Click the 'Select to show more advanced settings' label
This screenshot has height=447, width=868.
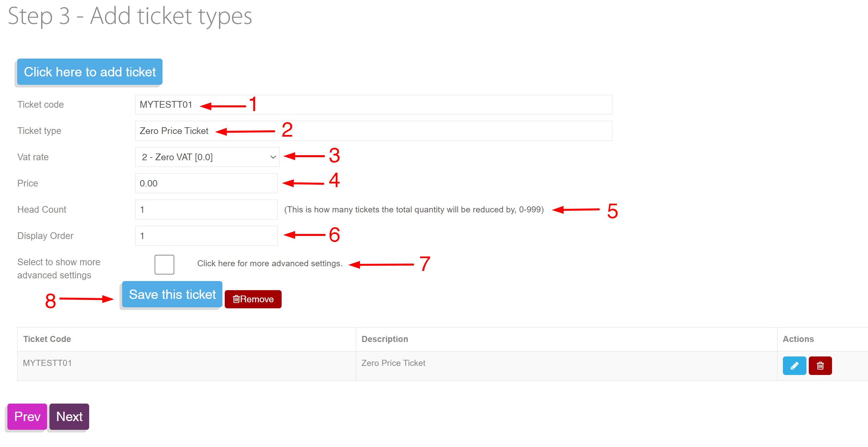[59, 269]
